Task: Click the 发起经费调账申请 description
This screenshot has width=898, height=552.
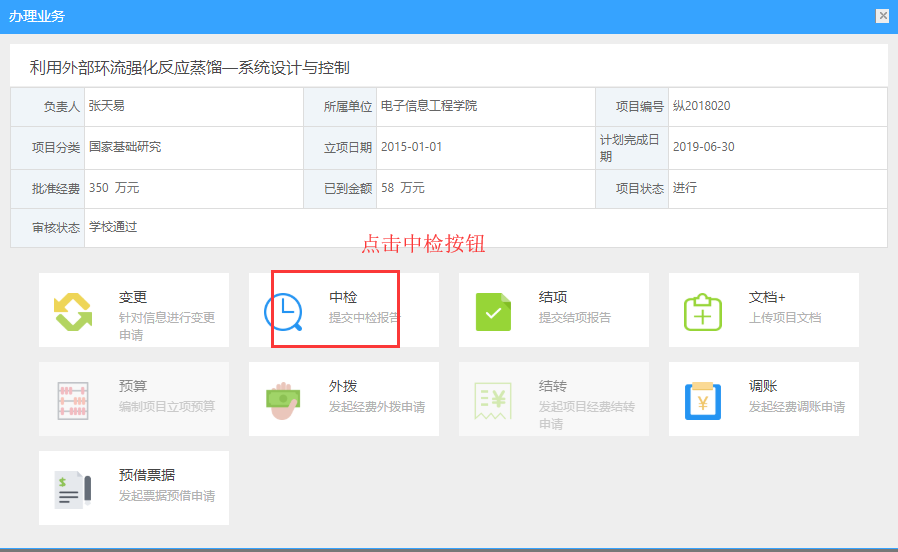Action: pyautogui.click(x=796, y=407)
